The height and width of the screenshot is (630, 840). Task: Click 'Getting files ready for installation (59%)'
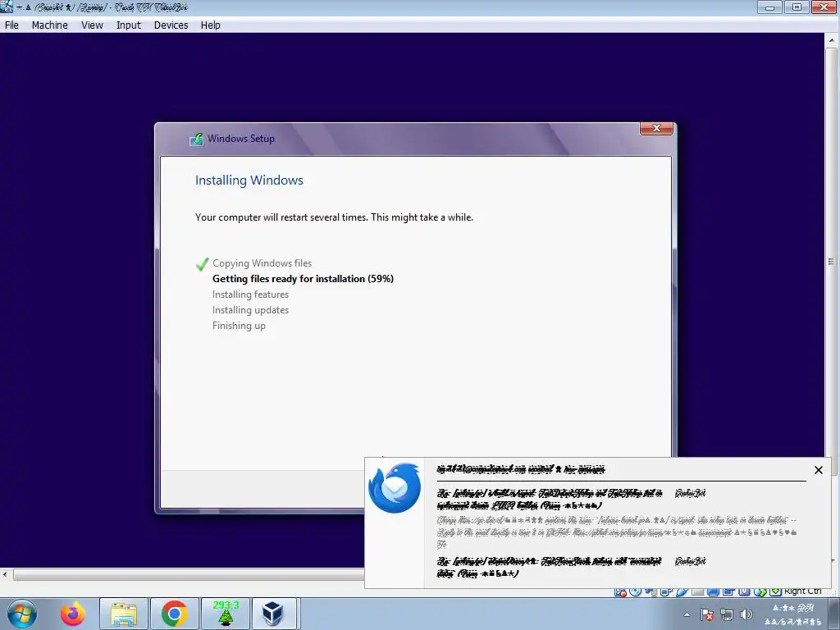pos(303,279)
